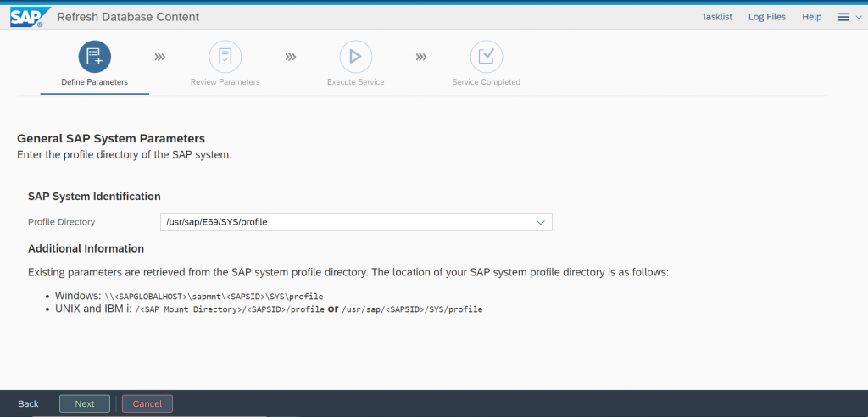Expand the header menu chevron
This screenshot has height=417, width=868.
point(858,17)
